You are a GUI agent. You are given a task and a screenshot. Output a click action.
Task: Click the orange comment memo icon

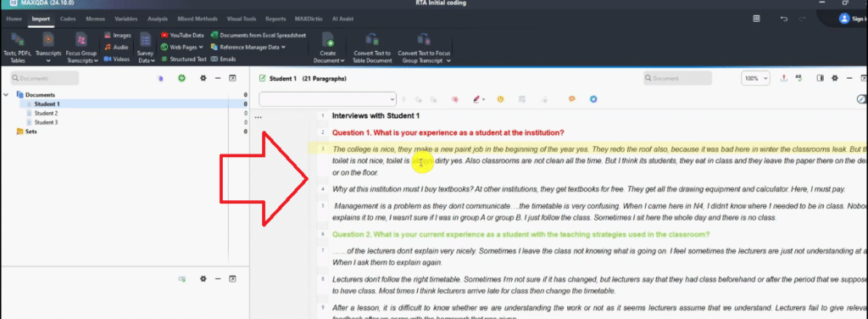572,99
